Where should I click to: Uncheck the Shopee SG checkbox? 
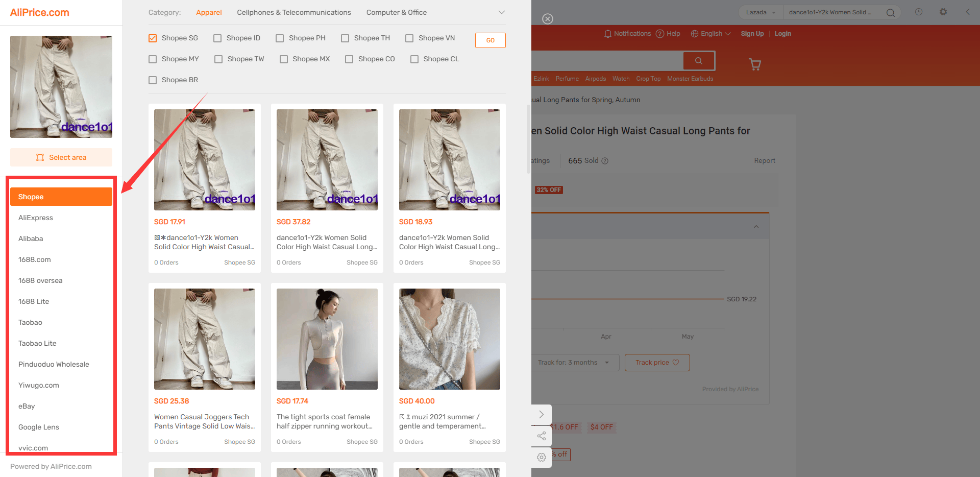pyautogui.click(x=153, y=38)
